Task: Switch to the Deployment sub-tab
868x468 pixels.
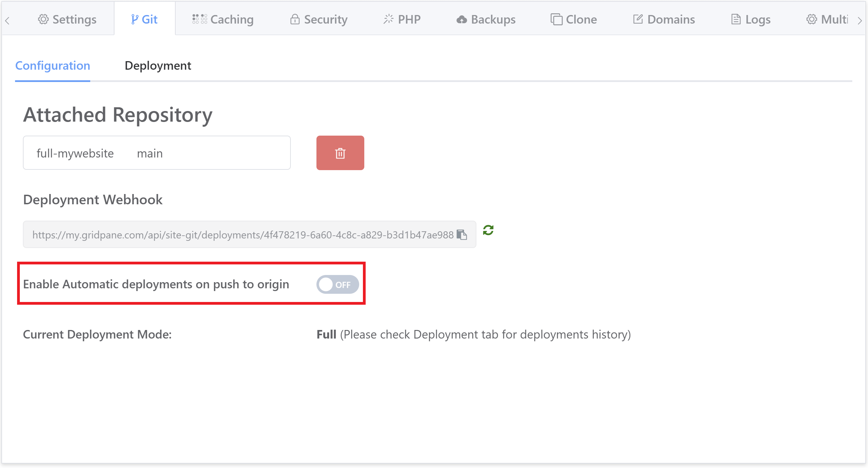Action: pos(158,66)
